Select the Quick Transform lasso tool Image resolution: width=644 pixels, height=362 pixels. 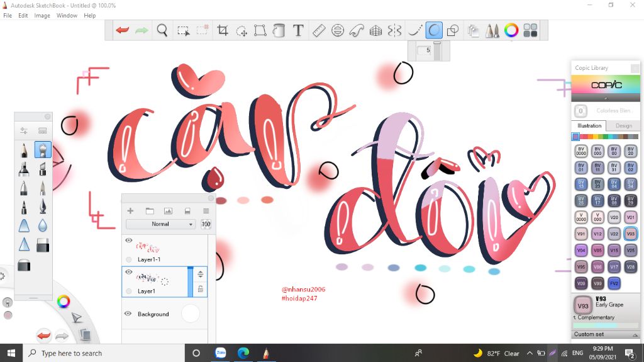point(241,30)
